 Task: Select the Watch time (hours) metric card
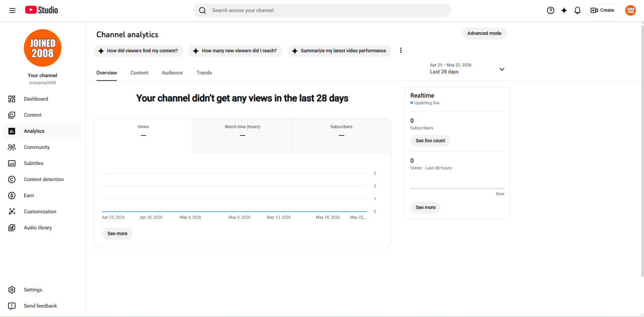point(243,136)
